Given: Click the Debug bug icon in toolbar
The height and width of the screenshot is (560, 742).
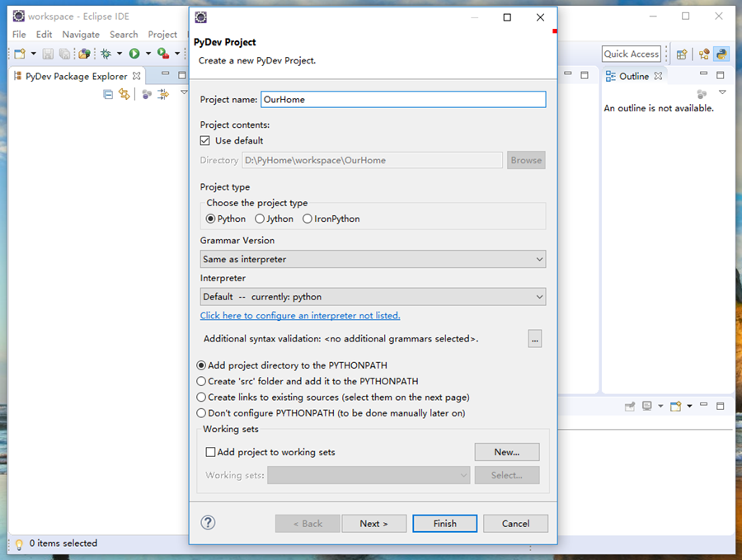Looking at the screenshot, I should coord(106,54).
